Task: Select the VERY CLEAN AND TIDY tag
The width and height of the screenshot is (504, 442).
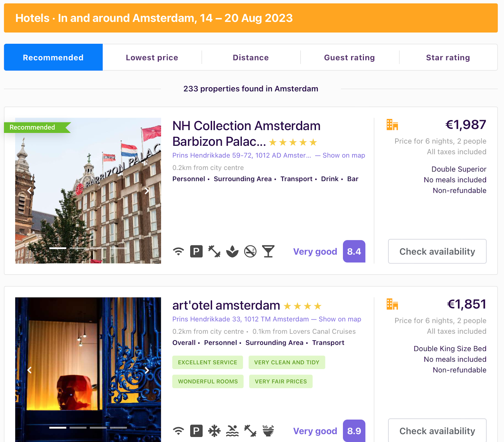Action: (287, 362)
